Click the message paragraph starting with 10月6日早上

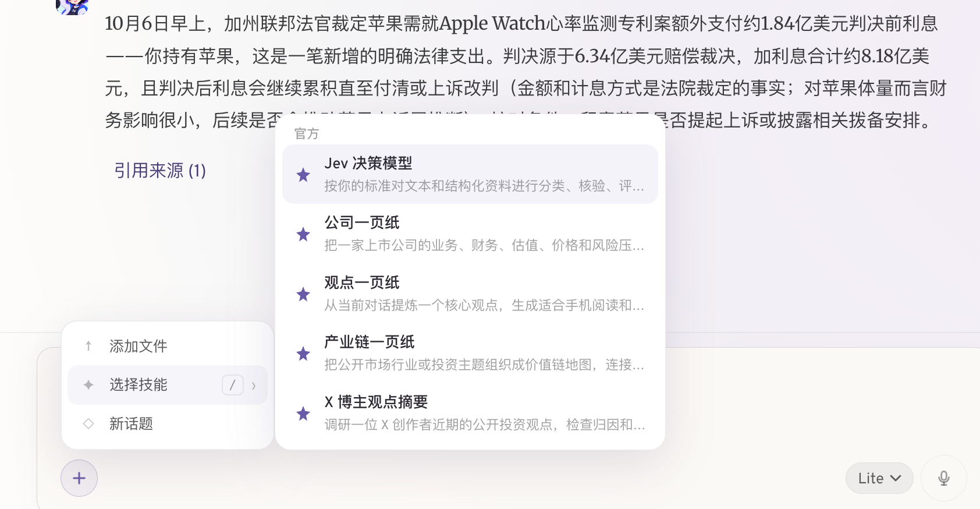(526, 72)
